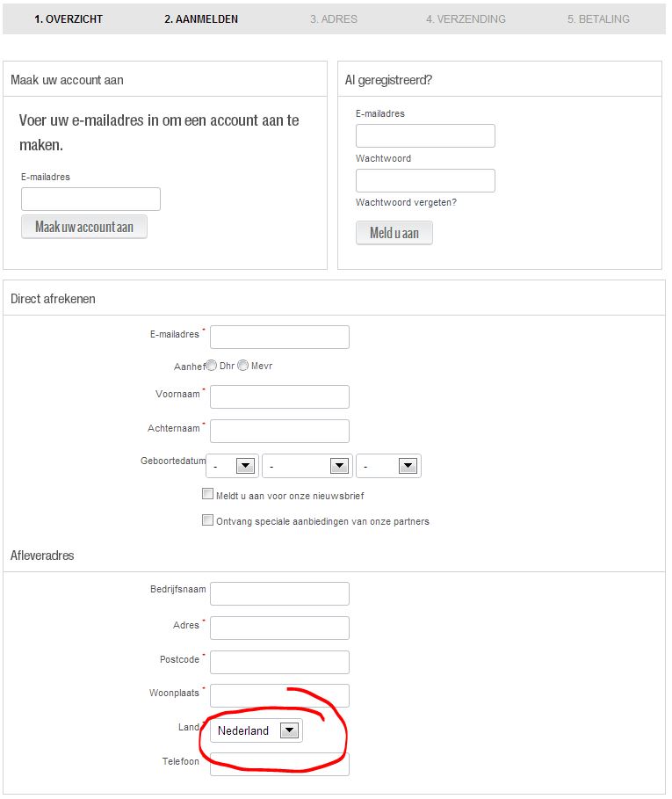Open the birth day dropdown

point(233,466)
